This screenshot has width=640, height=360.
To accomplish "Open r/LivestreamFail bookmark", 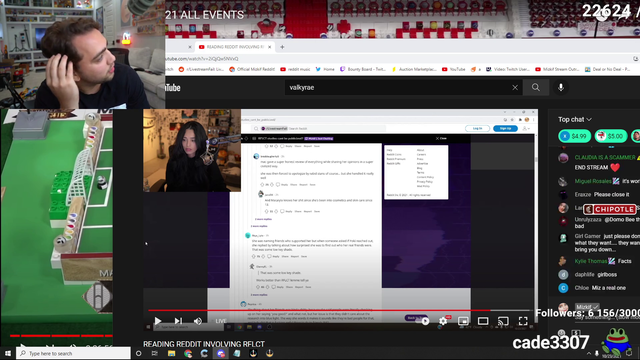I will [201, 69].
